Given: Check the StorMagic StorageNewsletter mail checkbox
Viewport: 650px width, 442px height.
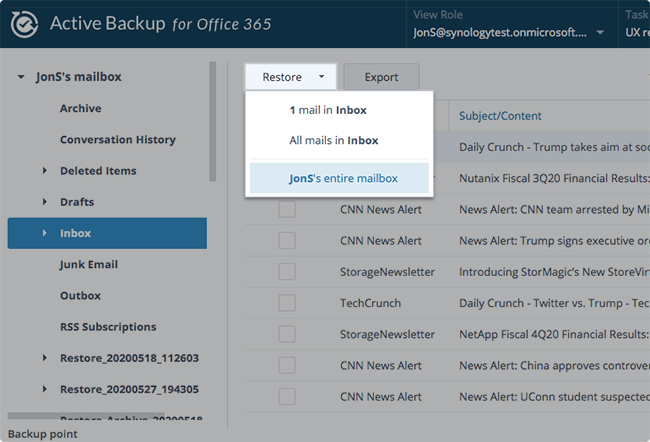Looking at the screenshot, I should (287, 272).
